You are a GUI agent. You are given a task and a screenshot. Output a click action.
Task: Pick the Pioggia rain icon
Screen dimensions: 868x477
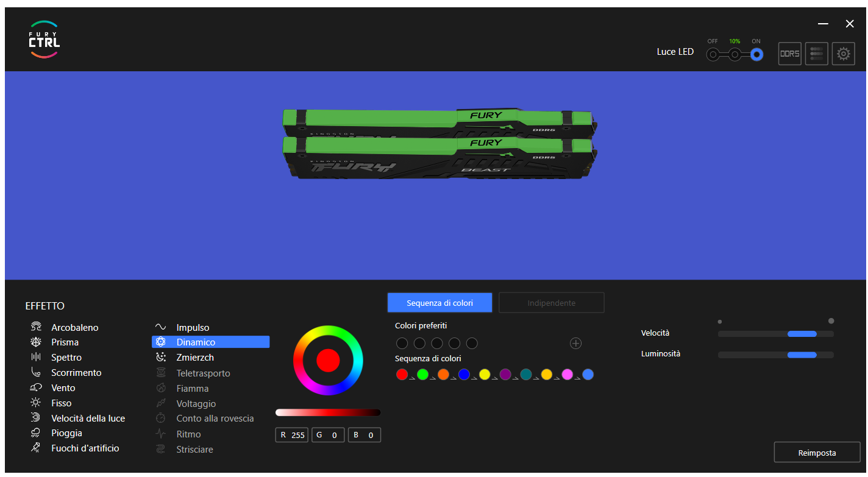(x=37, y=433)
